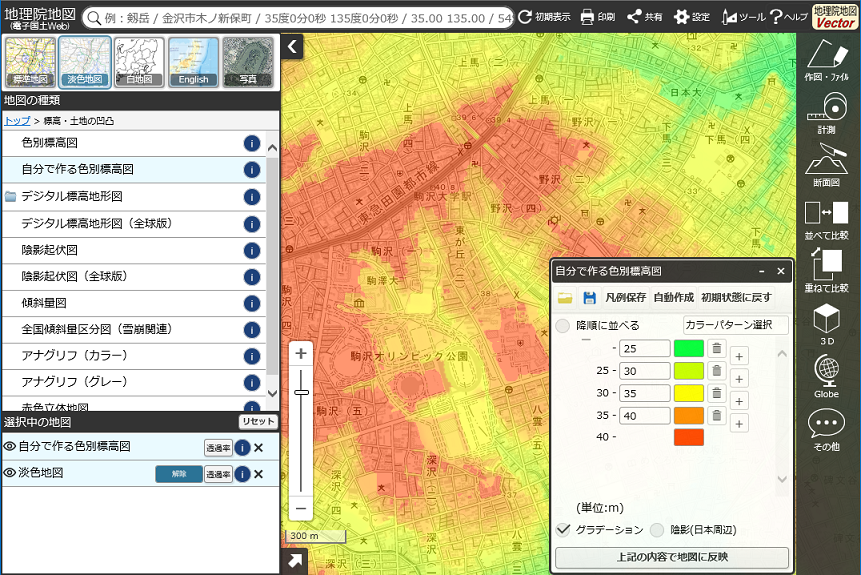Open the 3D view tool
861x575 pixels.
[x=826, y=324]
